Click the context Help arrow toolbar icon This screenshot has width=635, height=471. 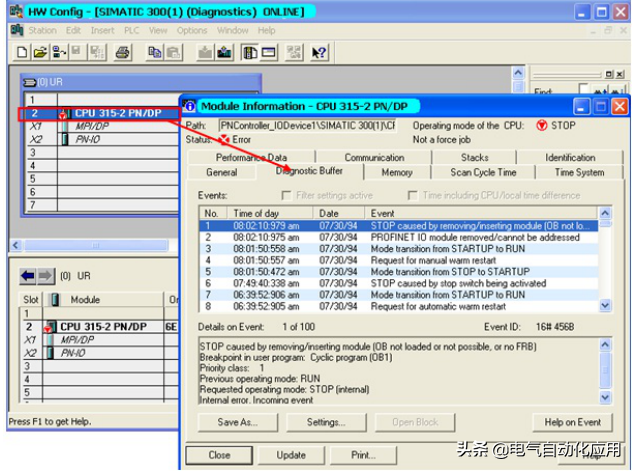tap(320, 52)
